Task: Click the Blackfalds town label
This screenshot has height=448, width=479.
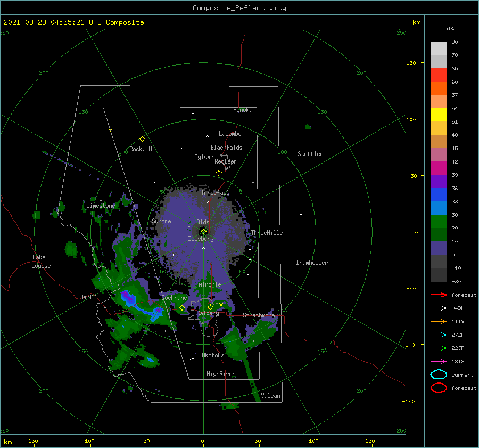Action: click(x=226, y=148)
